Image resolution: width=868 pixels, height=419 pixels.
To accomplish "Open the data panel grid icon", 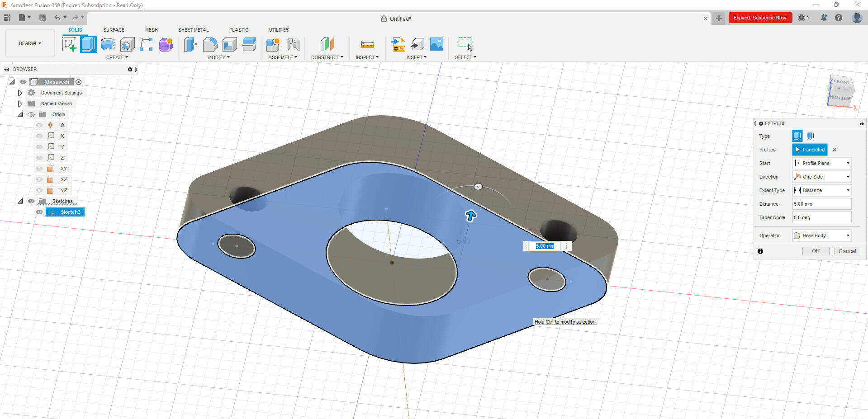I will tap(7, 18).
